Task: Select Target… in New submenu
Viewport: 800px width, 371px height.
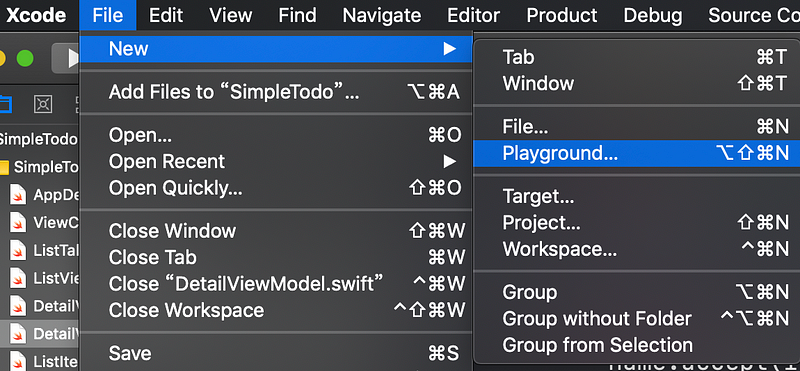Action: [x=637, y=196]
